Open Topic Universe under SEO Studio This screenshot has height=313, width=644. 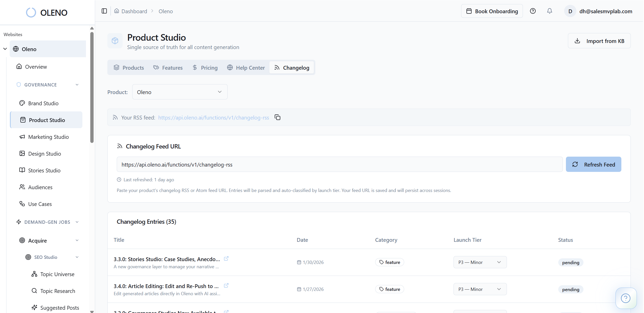57,274
